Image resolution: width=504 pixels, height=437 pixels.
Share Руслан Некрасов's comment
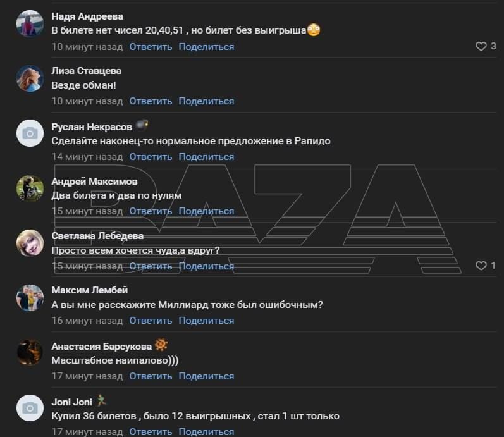[x=206, y=156]
